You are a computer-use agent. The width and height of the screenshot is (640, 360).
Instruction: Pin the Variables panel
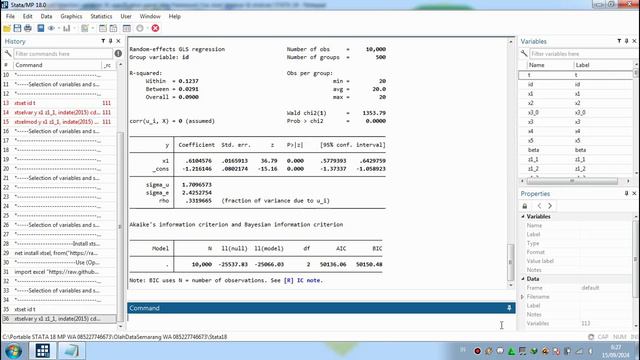(x=627, y=41)
